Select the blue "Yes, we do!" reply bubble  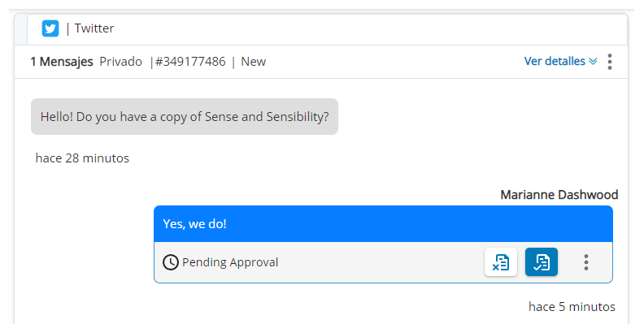[383, 224]
